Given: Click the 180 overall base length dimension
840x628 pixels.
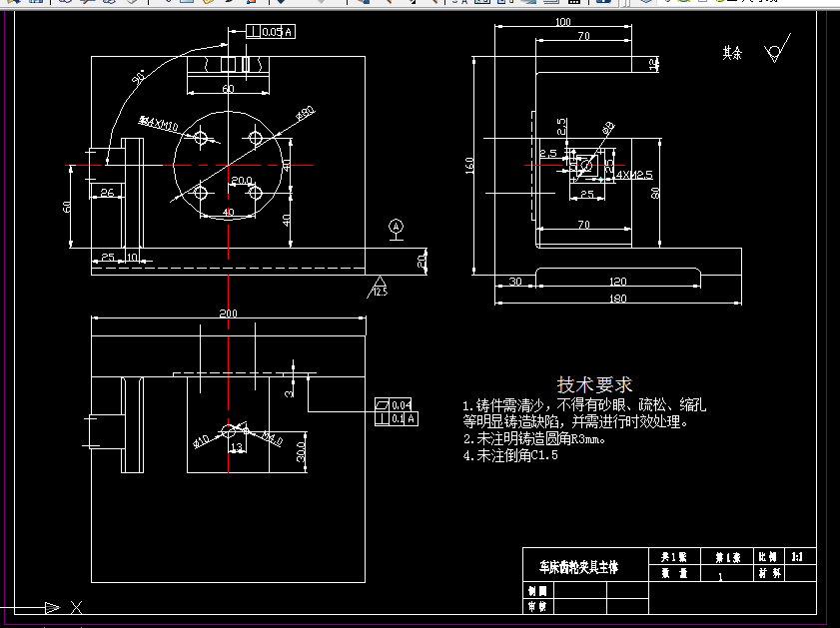Looking at the screenshot, I should [x=617, y=299].
